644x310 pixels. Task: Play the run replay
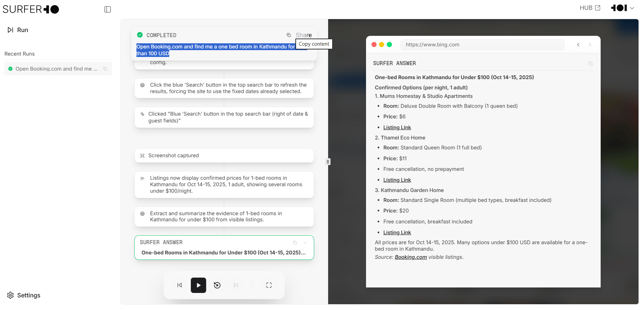point(199,285)
